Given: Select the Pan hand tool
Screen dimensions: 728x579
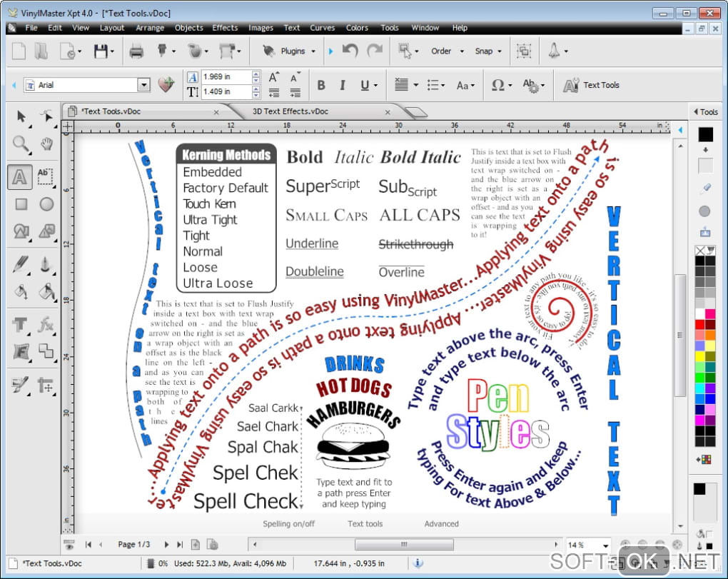Looking at the screenshot, I should tap(46, 144).
